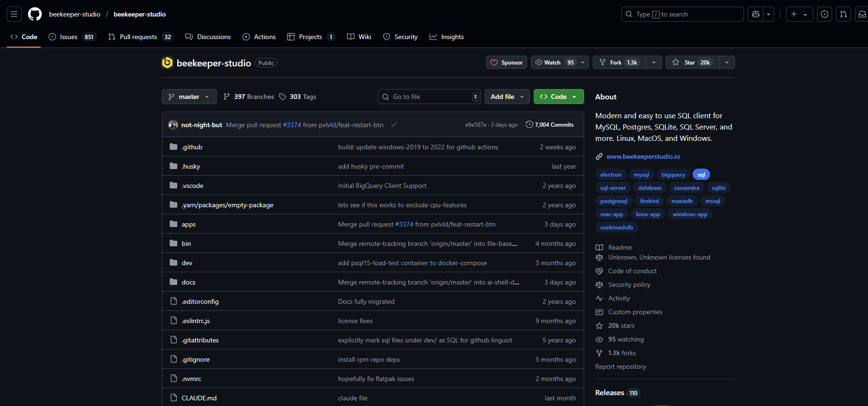868x406 pixels.
Task: Click the CLAUDE.md file icon
Action: (174, 398)
